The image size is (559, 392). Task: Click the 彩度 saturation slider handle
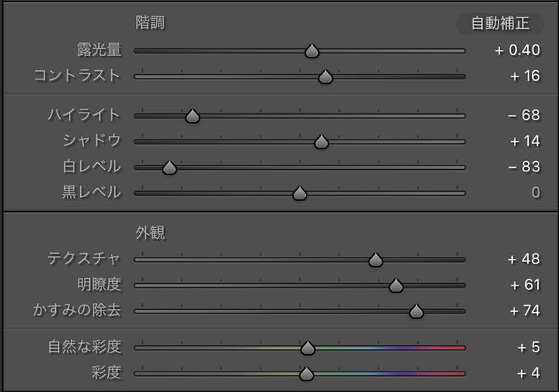coord(306,373)
